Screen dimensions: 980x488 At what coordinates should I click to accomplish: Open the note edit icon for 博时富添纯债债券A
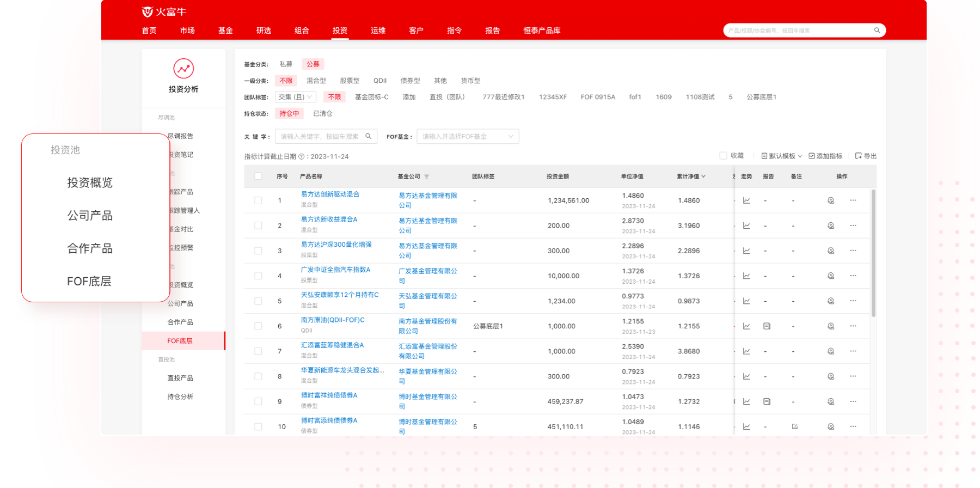(795, 426)
